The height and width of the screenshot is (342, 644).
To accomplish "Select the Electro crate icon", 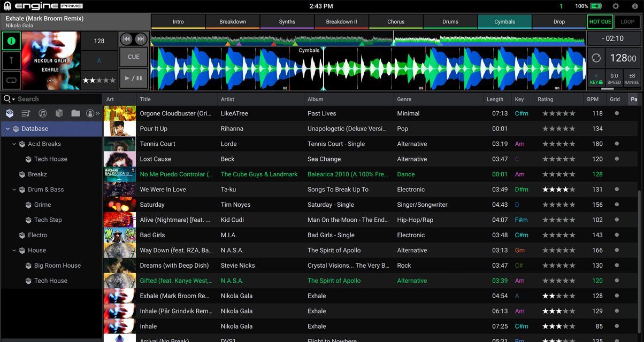I will pyautogui.click(x=22, y=235).
